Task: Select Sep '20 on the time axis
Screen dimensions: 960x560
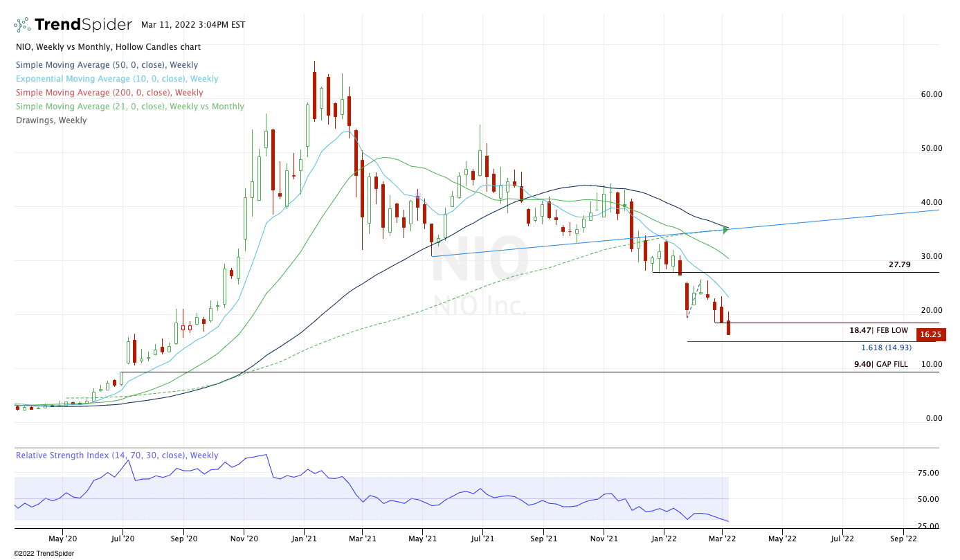Action: 183,537
